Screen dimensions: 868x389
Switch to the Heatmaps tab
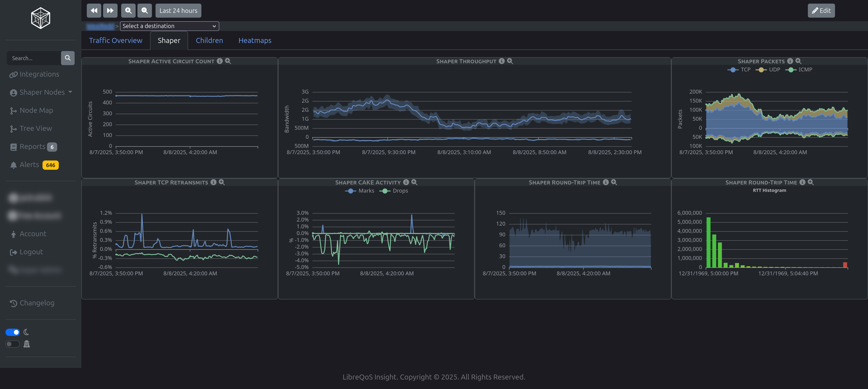(x=255, y=40)
